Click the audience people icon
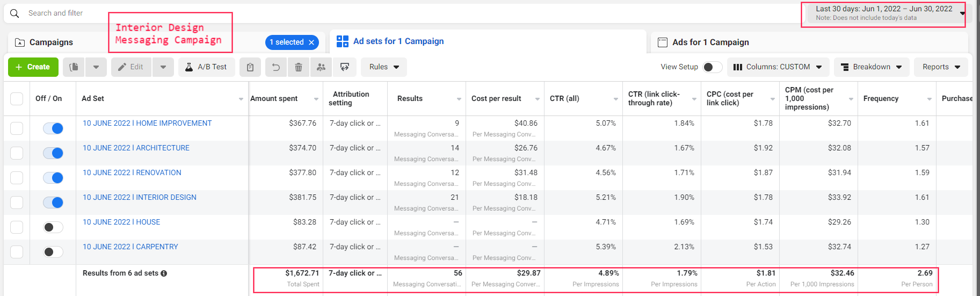980x296 pixels. click(321, 67)
